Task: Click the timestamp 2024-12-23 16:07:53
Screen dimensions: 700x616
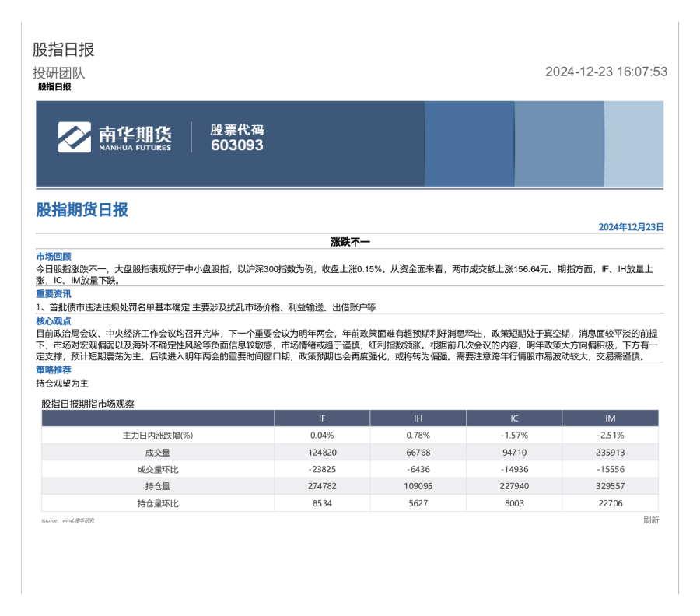Action: click(606, 72)
